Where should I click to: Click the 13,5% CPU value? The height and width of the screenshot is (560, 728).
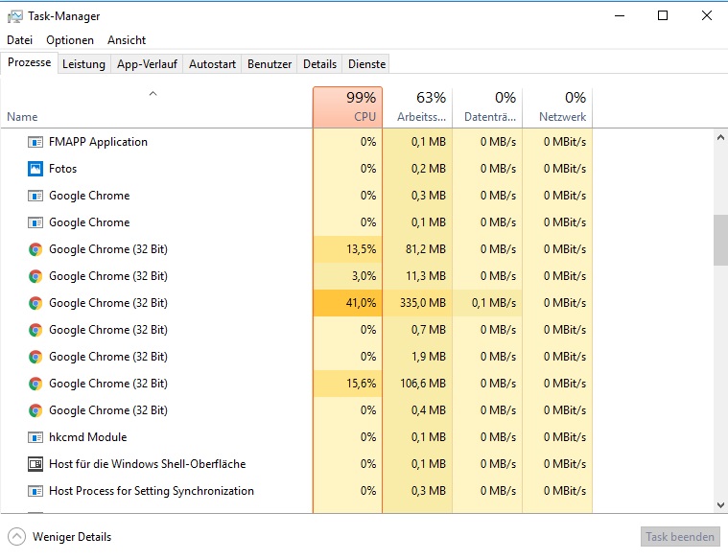point(362,249)
